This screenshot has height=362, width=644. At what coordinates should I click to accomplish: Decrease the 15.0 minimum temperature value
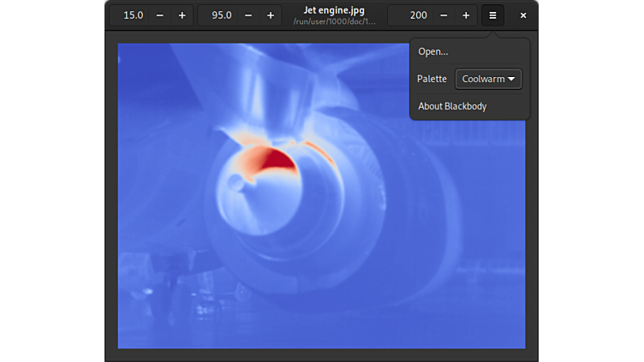(x=159, y=15)
